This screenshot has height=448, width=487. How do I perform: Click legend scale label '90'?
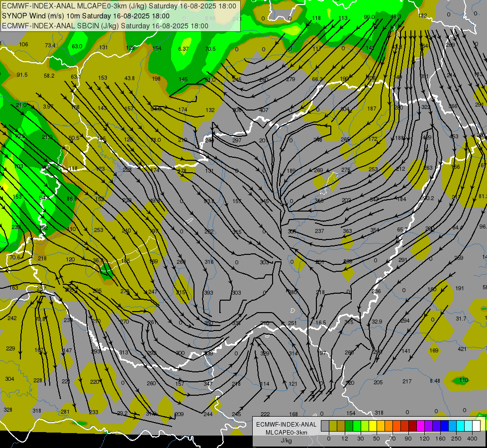408,439
